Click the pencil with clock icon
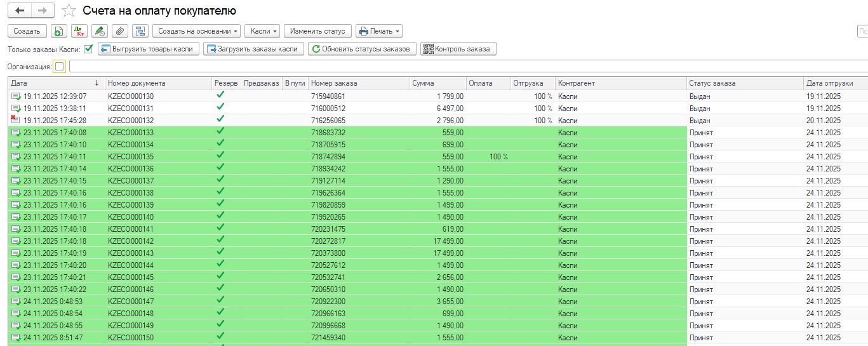This screenshot has height=346, width=868. (99, 31)
